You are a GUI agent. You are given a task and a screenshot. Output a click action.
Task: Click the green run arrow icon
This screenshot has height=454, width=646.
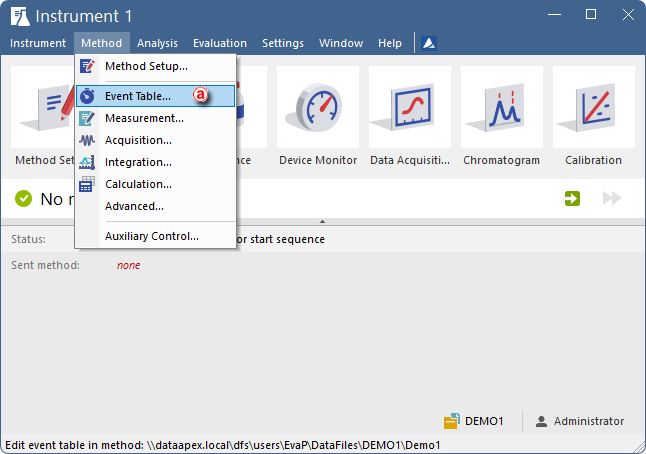pos(572,199)
